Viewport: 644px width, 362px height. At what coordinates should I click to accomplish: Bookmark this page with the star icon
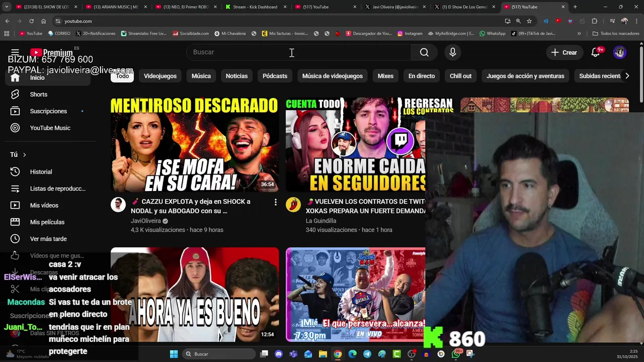tap(529, 21)
